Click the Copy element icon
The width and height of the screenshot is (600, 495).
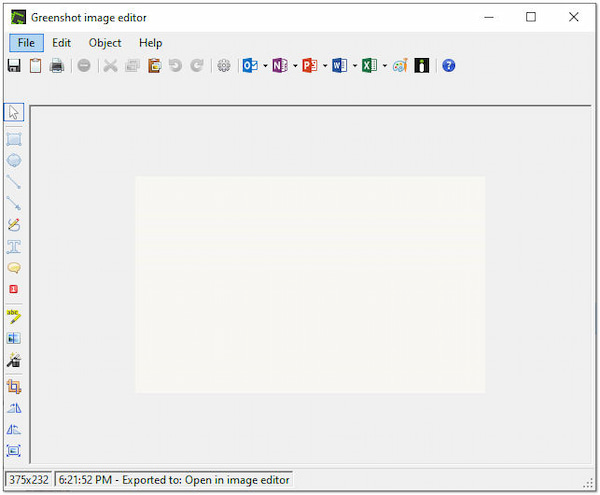132,66
